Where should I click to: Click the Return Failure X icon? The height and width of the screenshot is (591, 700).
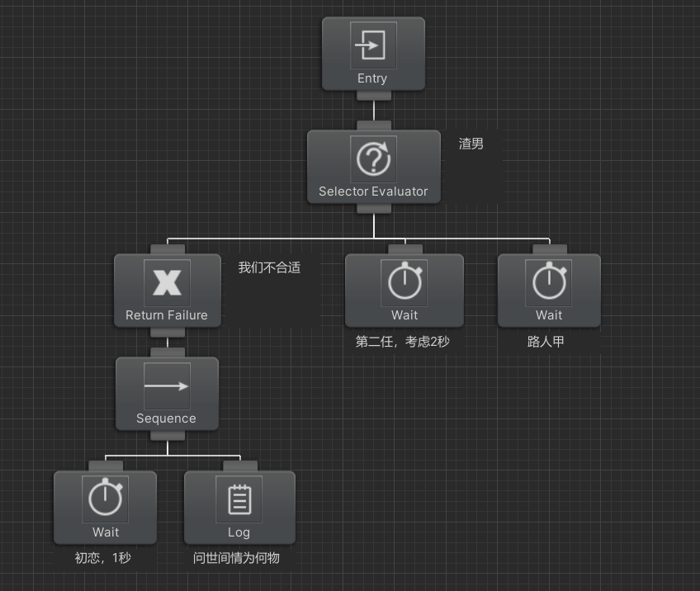point(167,283)
